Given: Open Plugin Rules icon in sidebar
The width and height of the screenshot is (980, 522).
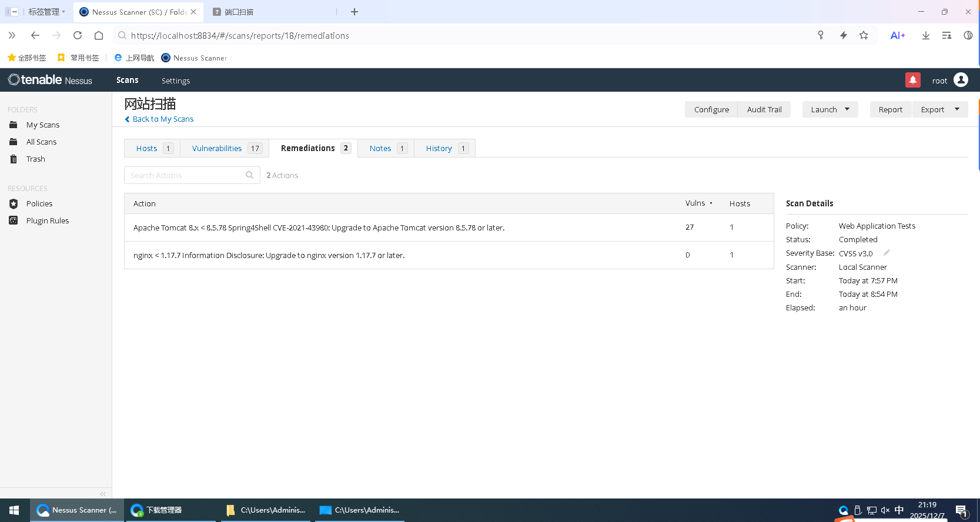Looking at the screenshot, I should (14, 220).
